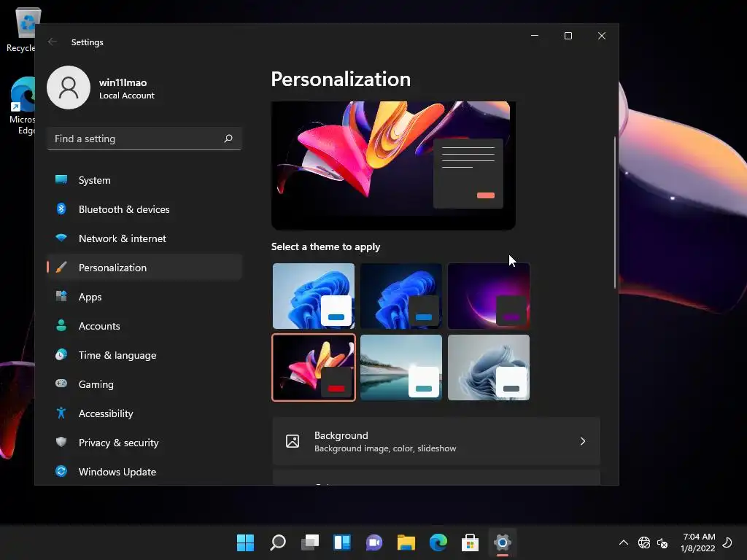
Task: Click the Accounts person icon
Action: tap(61, 325)
